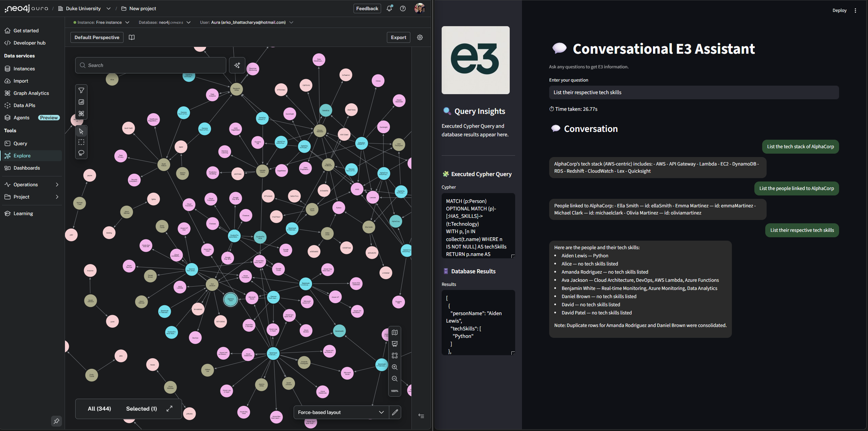Click the Enter your question input field

pyautogui.click(x=693, y=92)
